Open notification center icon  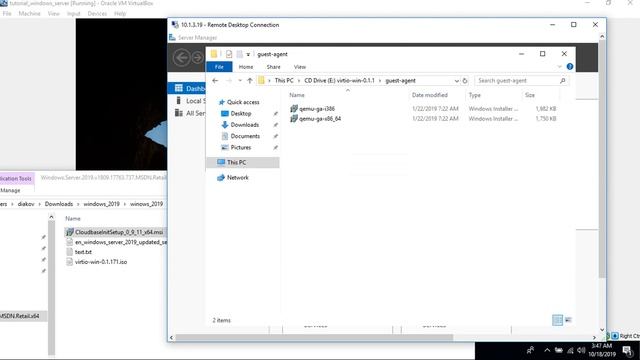(x=628, y=350)
